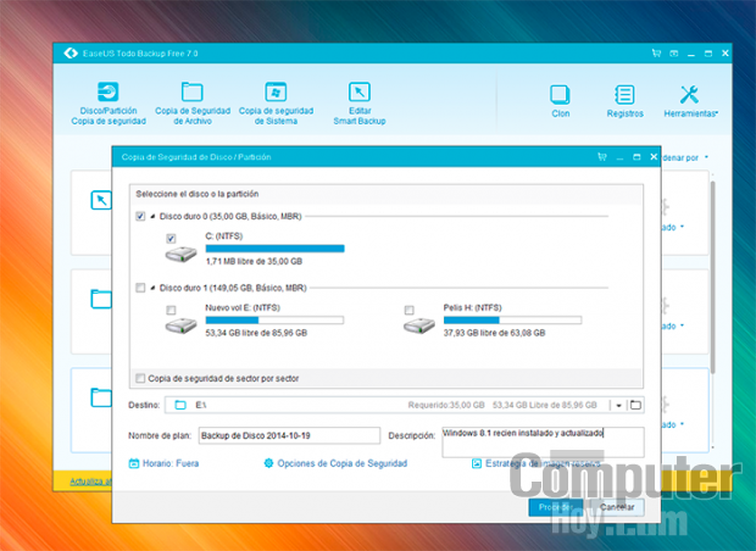Browse destination with the folder icon button

pyautogui.click(x=636, y=405)
